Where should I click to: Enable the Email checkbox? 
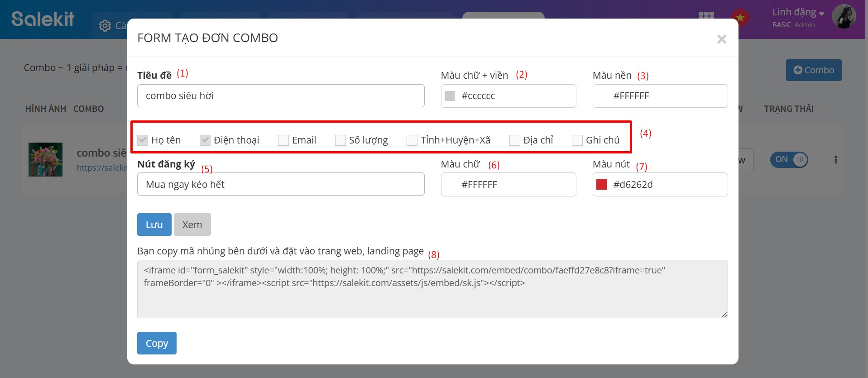(x=283, y=140)
